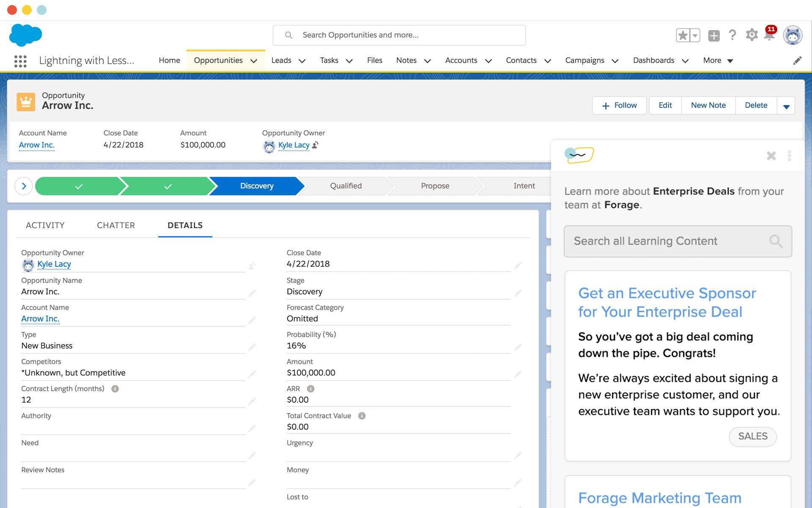Viewport: 812px width, 508px height.
Task: Click the user avatar profile icon
Action: coord(793,36)
